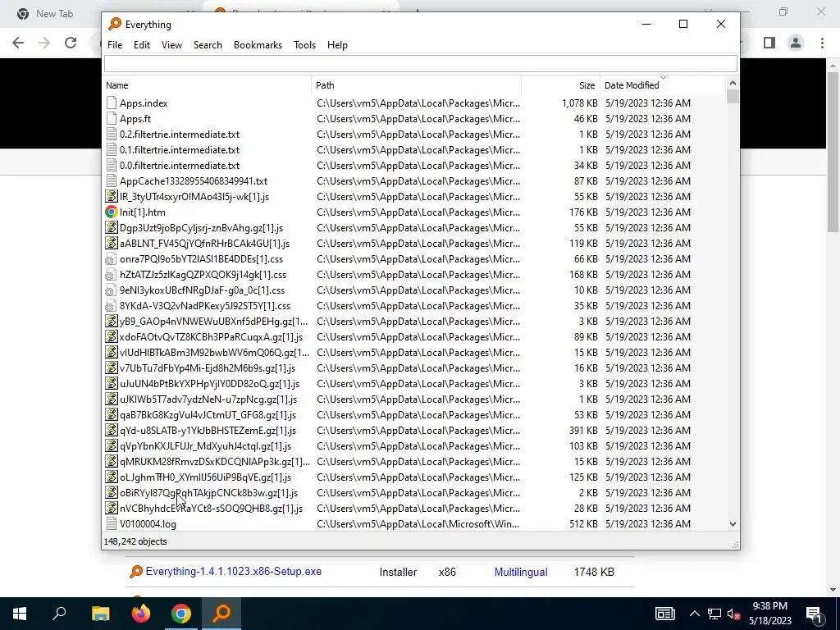Click gear icon of 8YKdA-V3Q2vNadPKexy5J92ST5Y[1].css
This screenshot has height=630, width=840.
pyautogui.click(x=111, y=305)
